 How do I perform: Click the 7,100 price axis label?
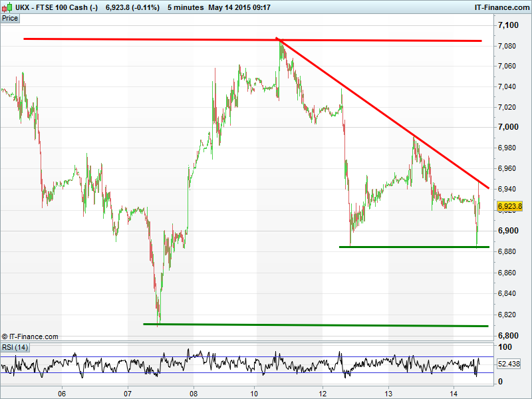coord(508,25)
